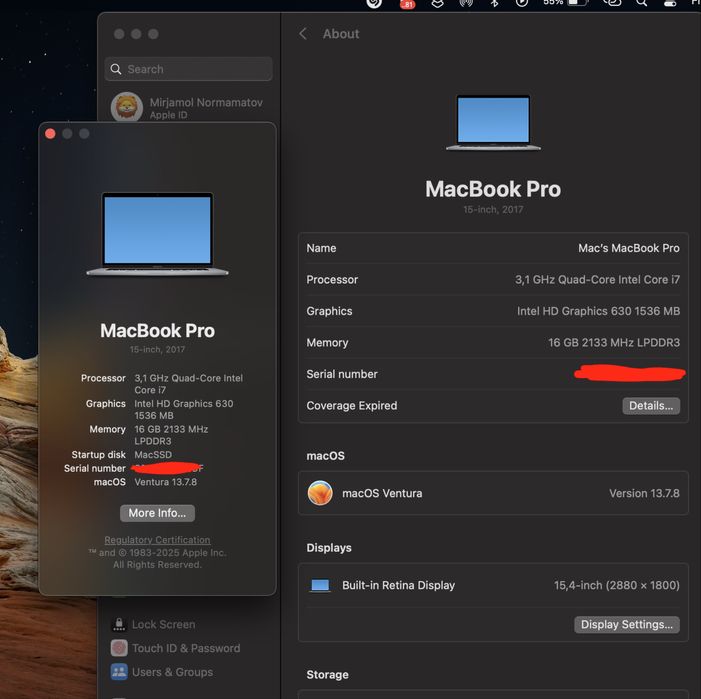The height and width of the screenshot is (699, 701).
Task: Click Built-in Retina Display label
Action: click(398, 585)
